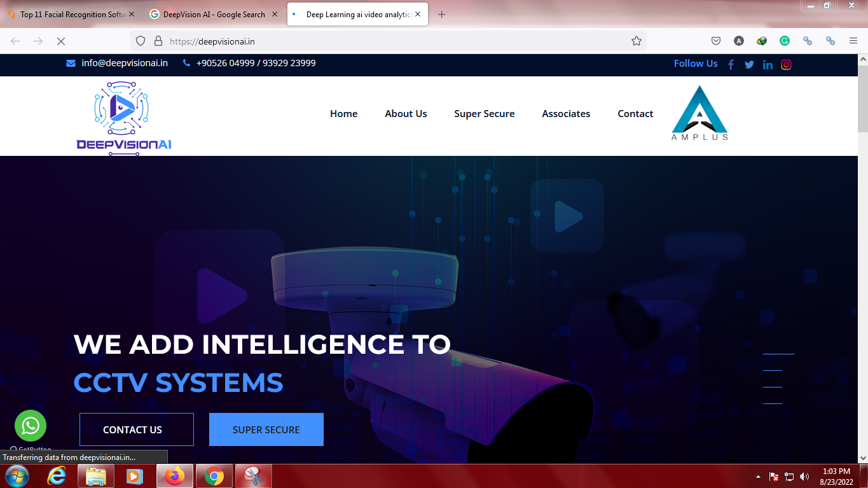Select the second slide indicator line
This screenshot has height=488, width=868.
[x=772, y=370]
